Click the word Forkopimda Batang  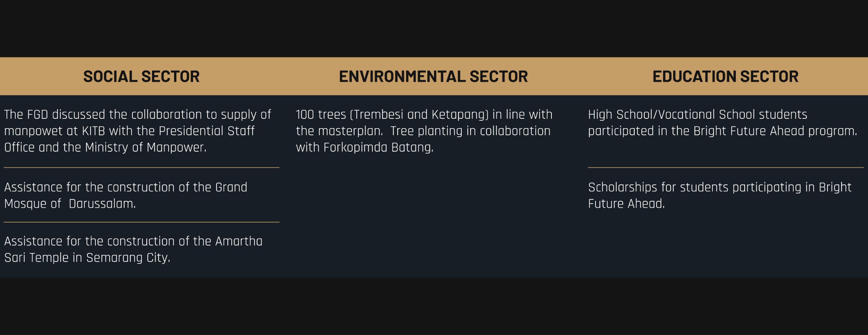[378, 147]
